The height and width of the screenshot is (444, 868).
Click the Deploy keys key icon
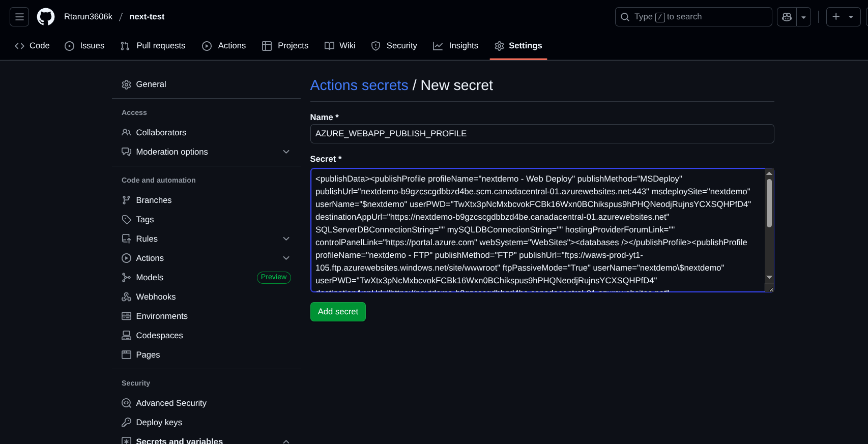click(x=127, y=423)
